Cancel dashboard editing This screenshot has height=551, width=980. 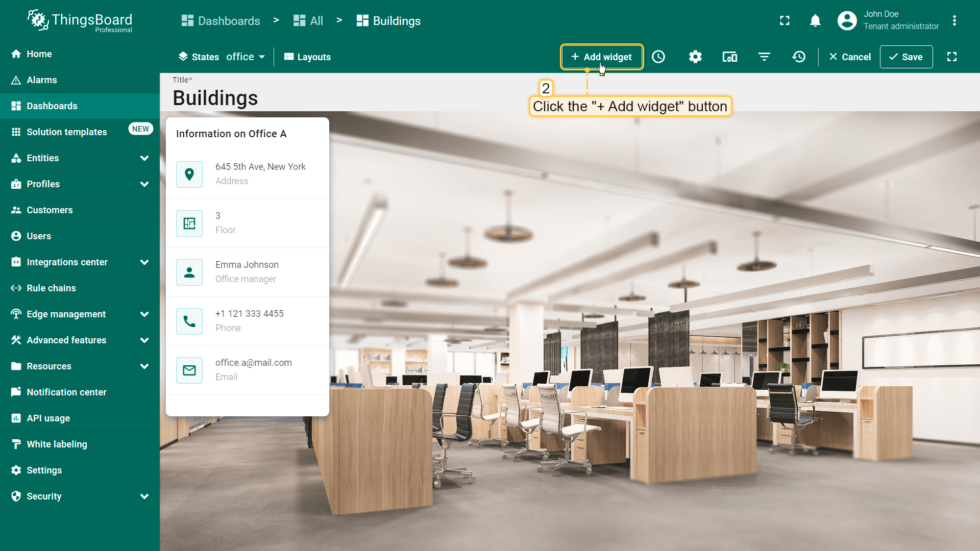850,57
